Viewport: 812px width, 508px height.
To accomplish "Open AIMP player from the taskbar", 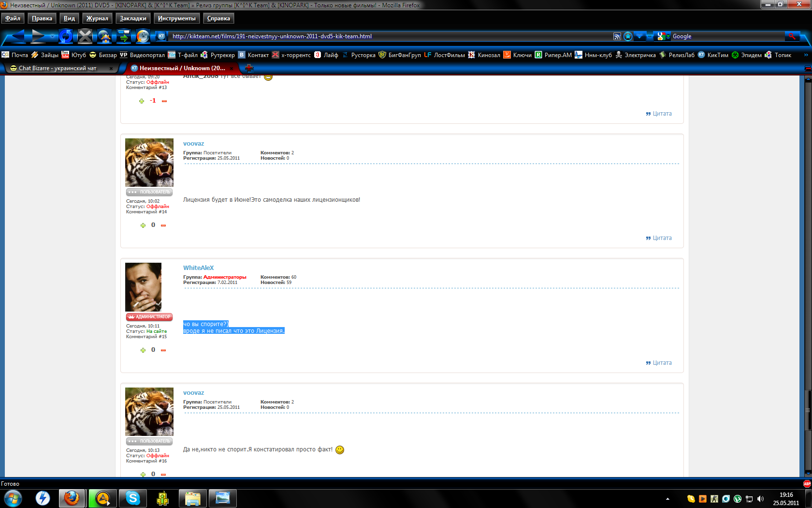I will click(103, 498).
